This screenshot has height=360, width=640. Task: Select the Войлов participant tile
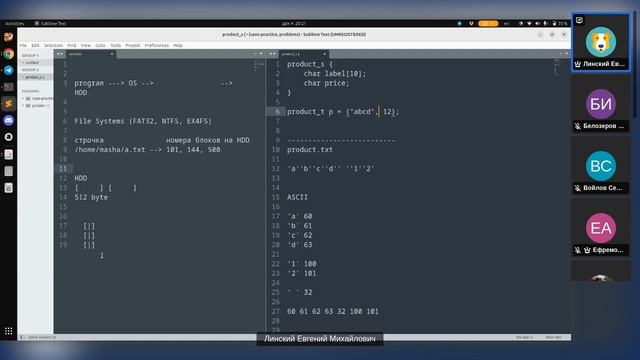coord(600,167)
